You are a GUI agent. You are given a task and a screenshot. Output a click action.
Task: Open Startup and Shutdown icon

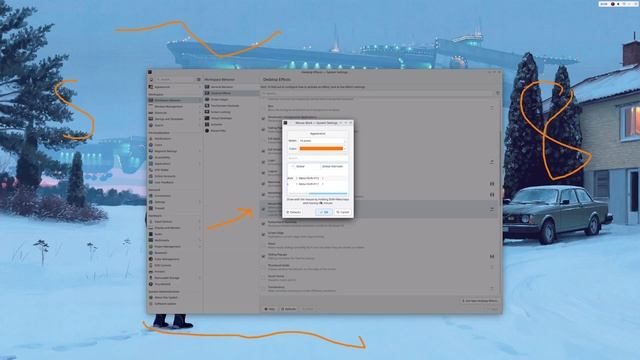point(151,119)
